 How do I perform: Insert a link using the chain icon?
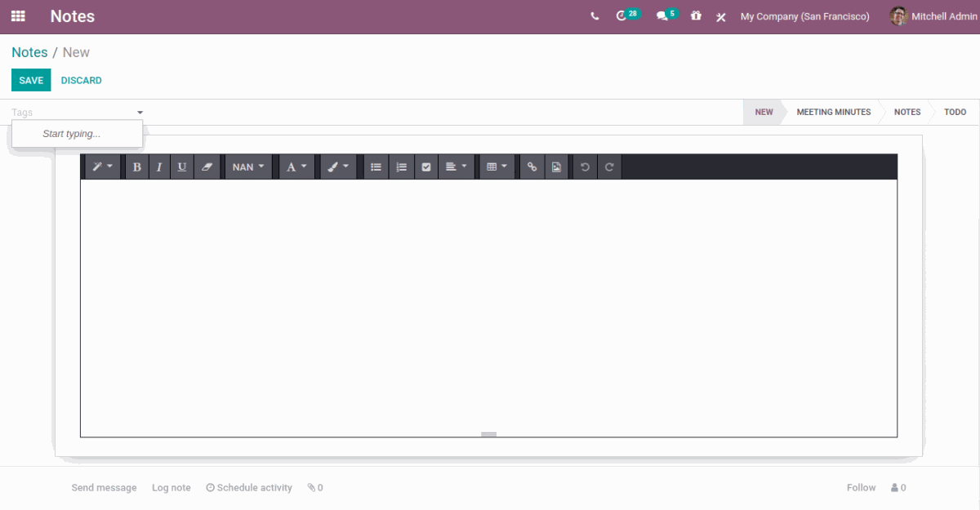pos(532,166)
